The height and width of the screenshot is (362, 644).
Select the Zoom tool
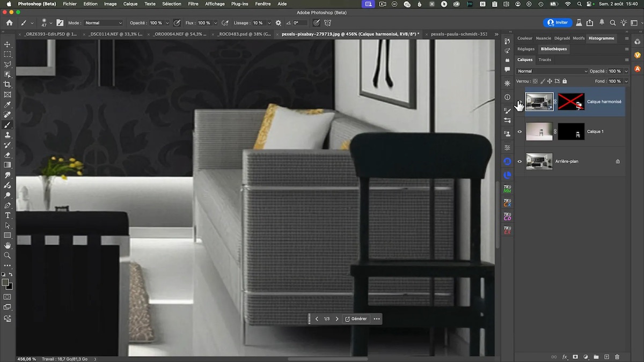coord(8,255)
